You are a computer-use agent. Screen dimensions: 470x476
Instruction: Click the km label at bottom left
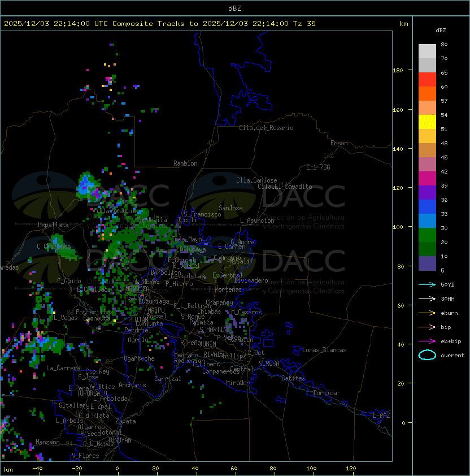click(8, 470)
